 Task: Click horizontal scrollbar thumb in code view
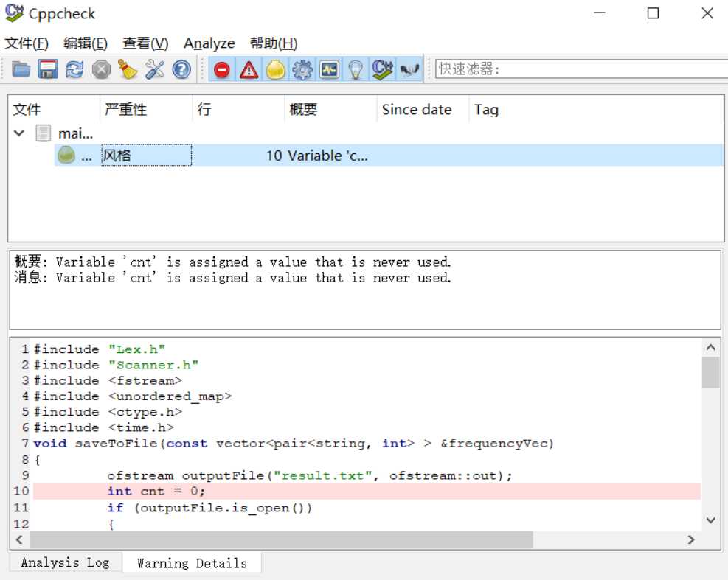[281, 539]
